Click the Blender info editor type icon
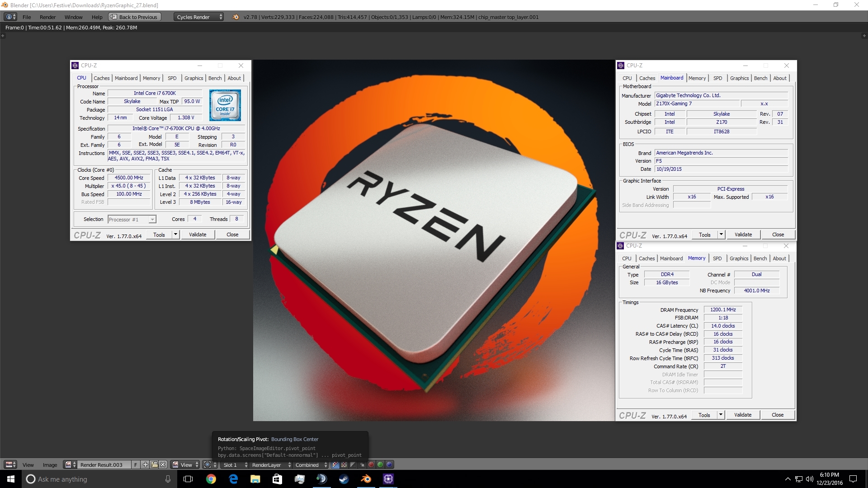 (10, 17)
